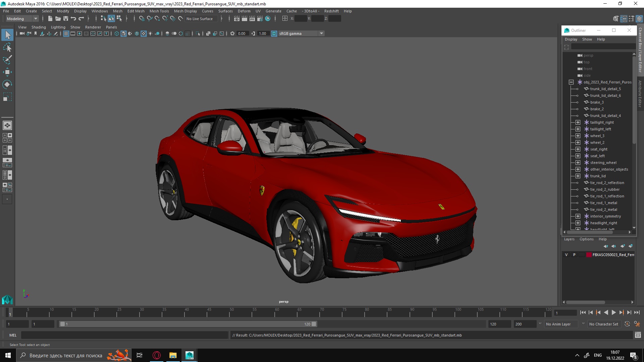Collapse obj_2023_Red_Ferrari group in Outliner
644x362 pixels.
571,82
